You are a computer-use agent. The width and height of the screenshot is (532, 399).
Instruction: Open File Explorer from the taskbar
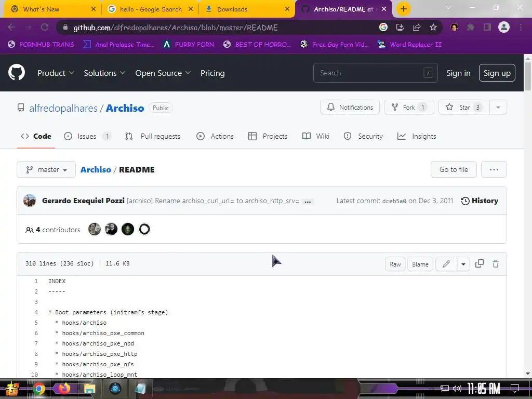coord(89,389)
